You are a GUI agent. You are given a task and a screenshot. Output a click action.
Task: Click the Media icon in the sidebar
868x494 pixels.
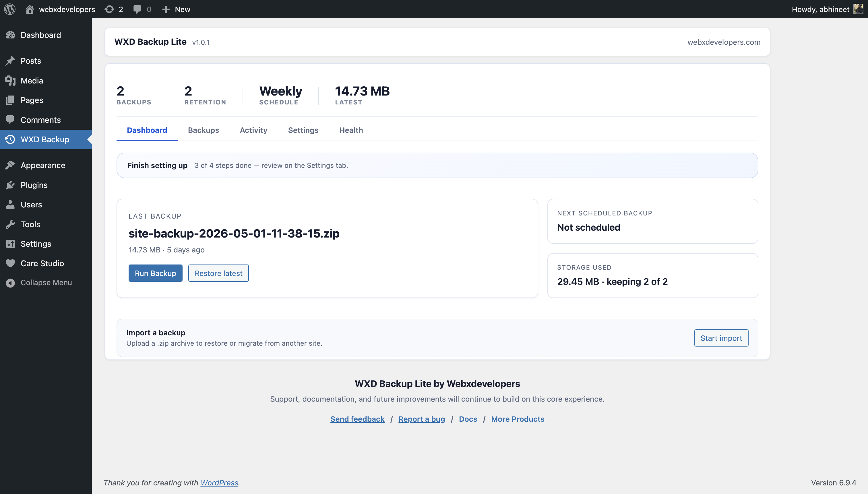(x=10, y=80)
